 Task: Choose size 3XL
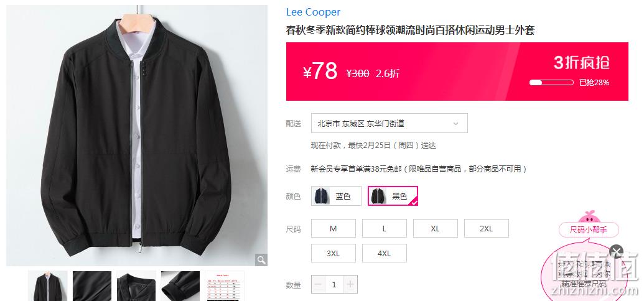tap(333, 253)
